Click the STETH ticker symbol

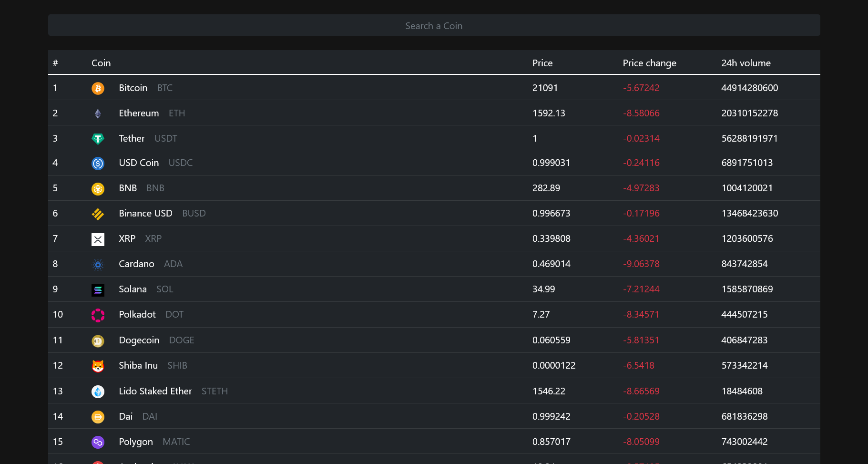214,391
